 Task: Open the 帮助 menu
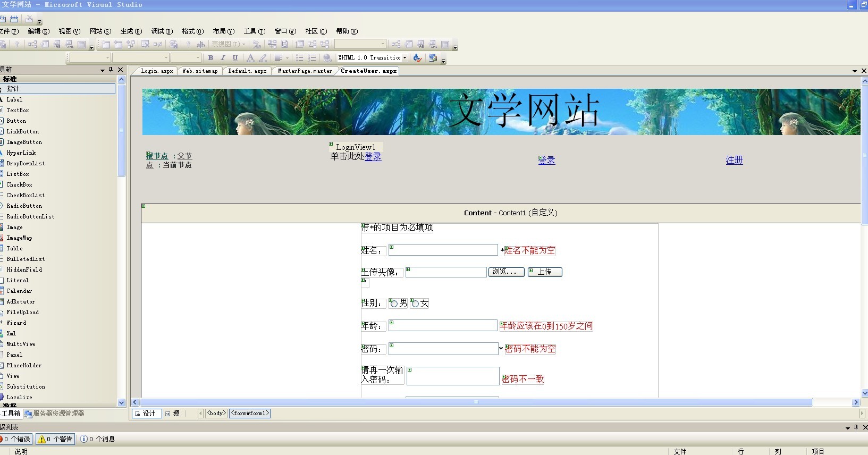click(x=347, y=31)
